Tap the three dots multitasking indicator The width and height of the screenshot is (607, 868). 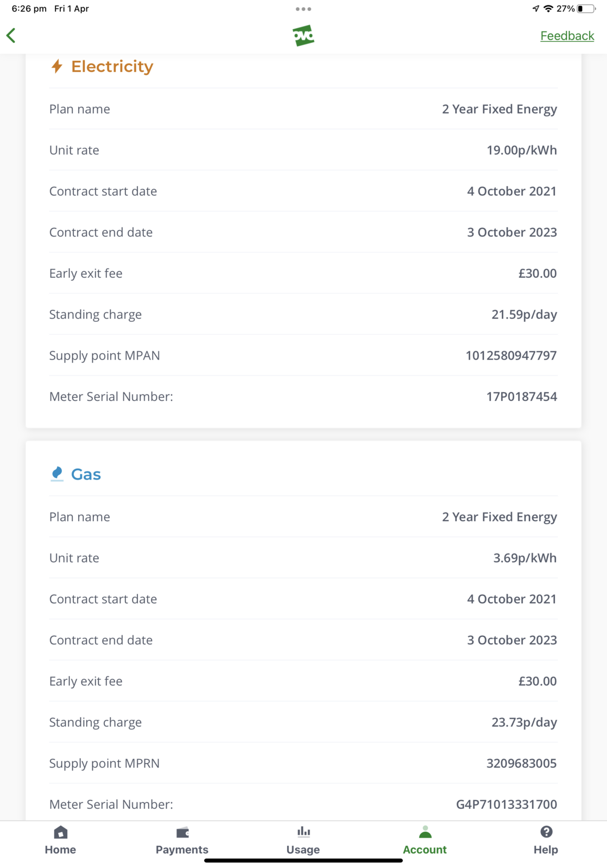tap(303, 9)
